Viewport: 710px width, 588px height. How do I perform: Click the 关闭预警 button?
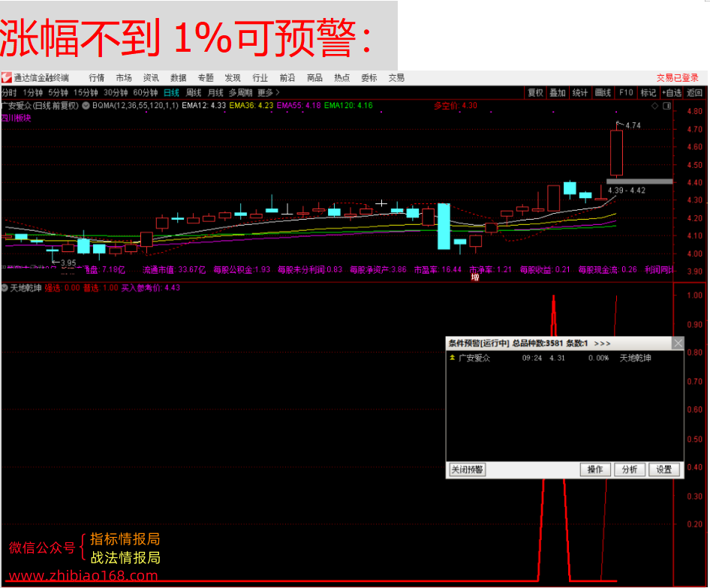click(x=468, y=469)
